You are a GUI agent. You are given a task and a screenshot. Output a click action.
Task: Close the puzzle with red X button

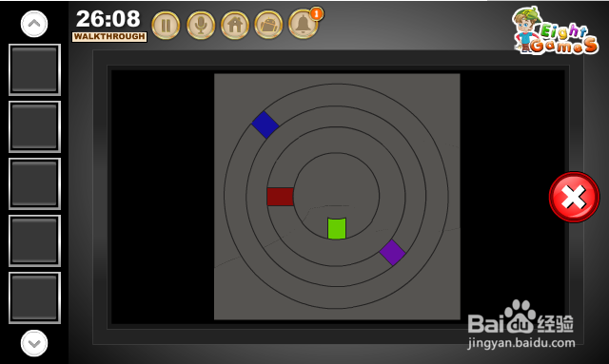[574, 197]
